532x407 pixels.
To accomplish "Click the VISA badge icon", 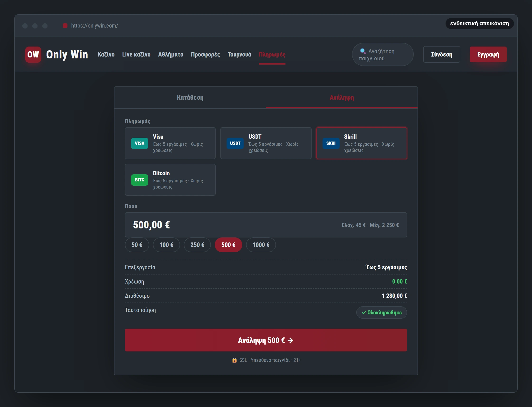I will pos(140,143).
